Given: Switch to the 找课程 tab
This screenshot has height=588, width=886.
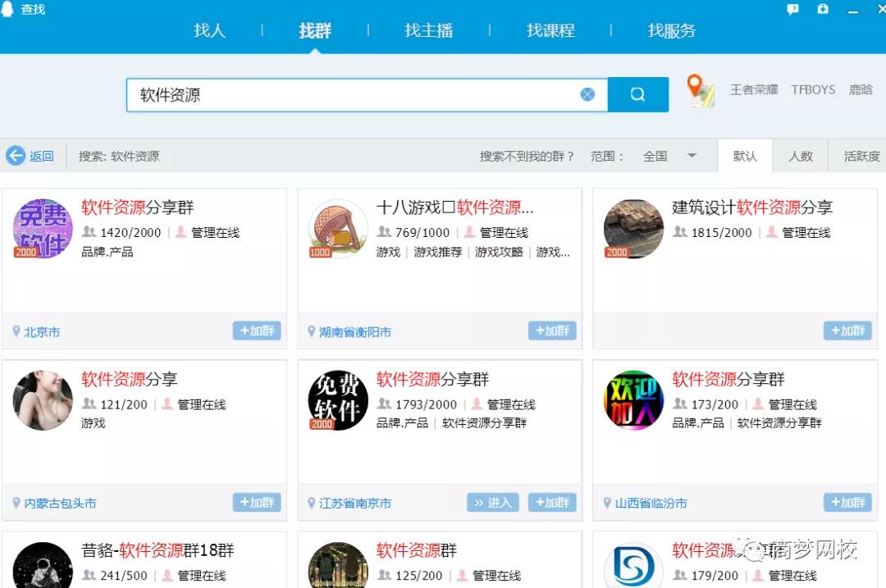Looking at the screenshot, I should pyautogui.click(x=550, y=31).
